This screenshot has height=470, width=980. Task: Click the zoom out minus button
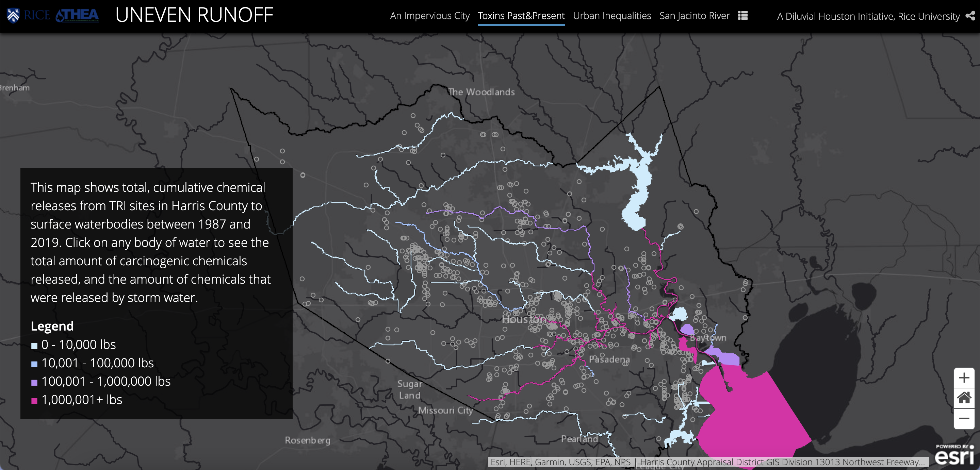click(964, 419)
